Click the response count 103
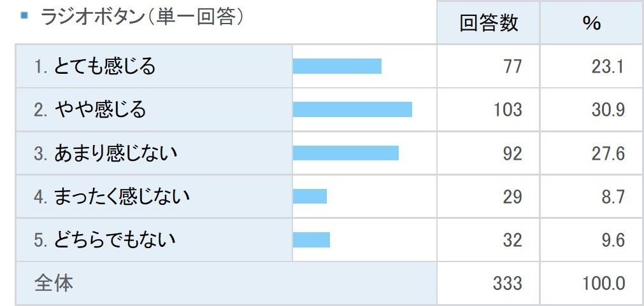 (x=508, y=109)
